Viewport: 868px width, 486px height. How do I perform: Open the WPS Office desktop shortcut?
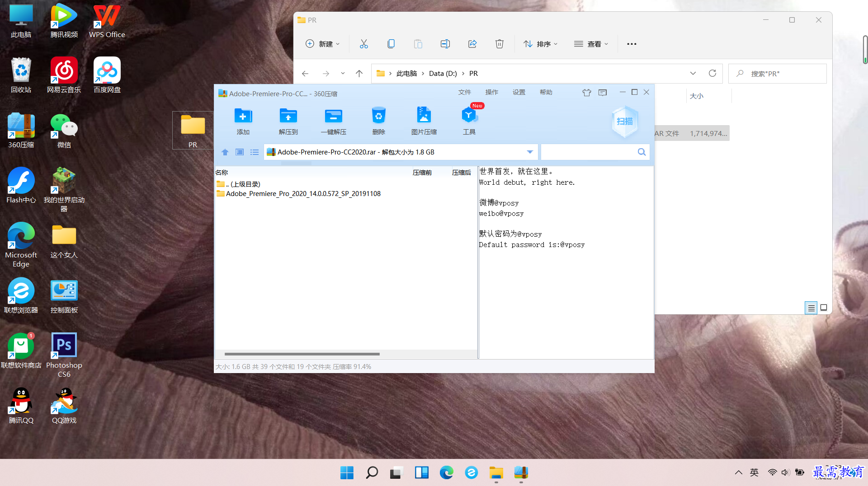(107, 21)
